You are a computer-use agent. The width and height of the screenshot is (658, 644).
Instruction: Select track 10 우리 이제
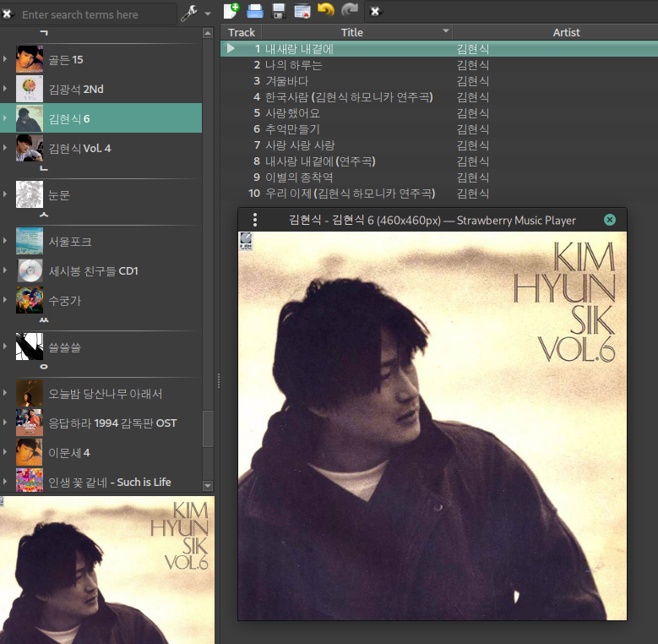point(439,193)
